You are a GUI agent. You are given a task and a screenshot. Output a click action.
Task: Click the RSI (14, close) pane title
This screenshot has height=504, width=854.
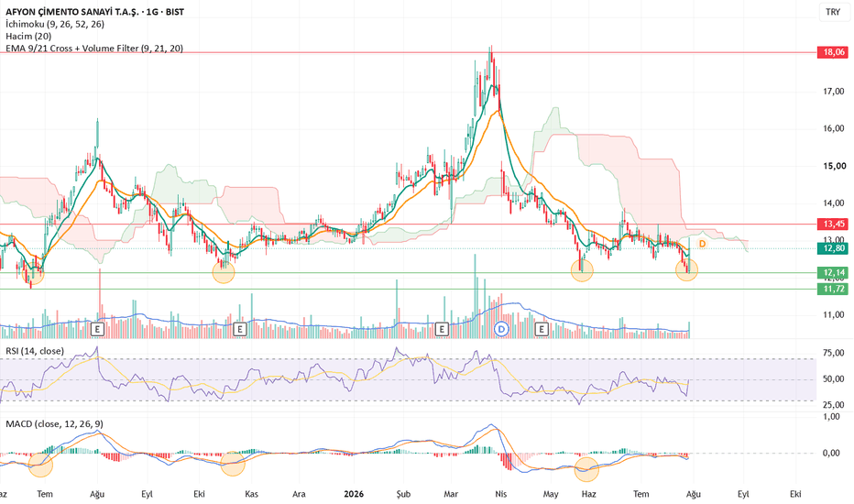click(x=35, y=351)
